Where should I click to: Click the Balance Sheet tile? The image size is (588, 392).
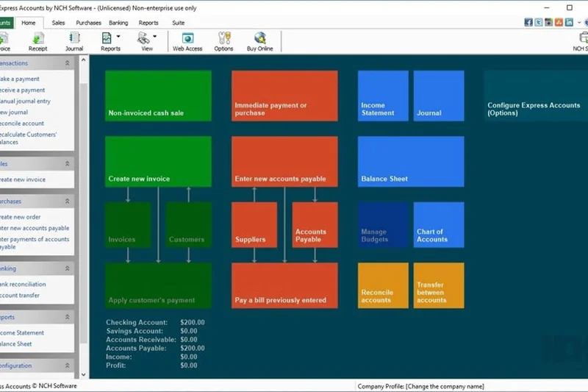click(411, 162)
